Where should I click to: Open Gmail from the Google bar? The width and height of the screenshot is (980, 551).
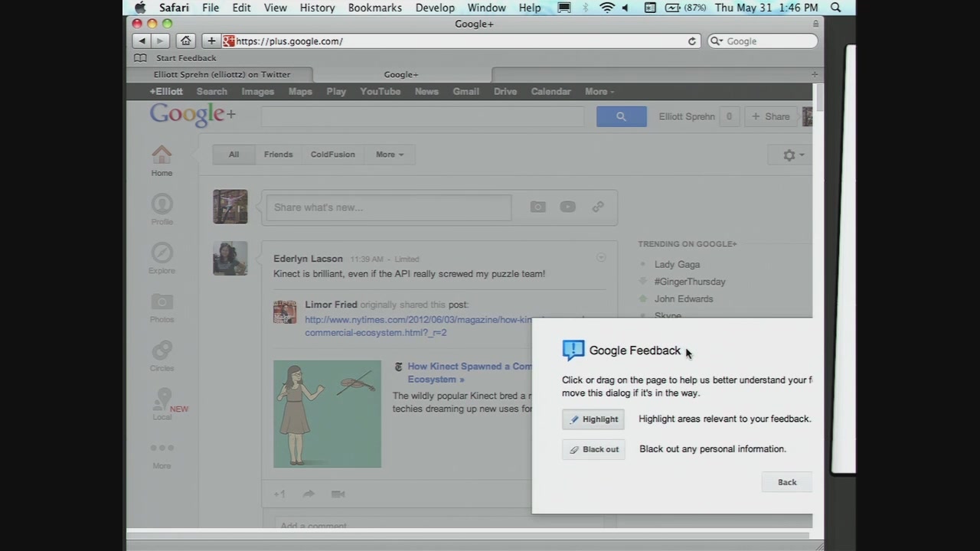click(465, 92)
